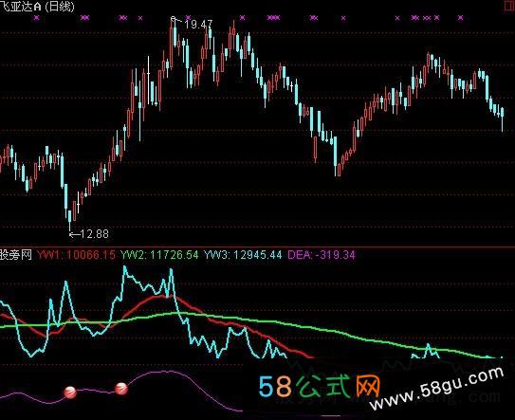The height and width of the screenshot is (420, 515).
Task: Click the leftmost purple star marker
Action: point(36,18)
